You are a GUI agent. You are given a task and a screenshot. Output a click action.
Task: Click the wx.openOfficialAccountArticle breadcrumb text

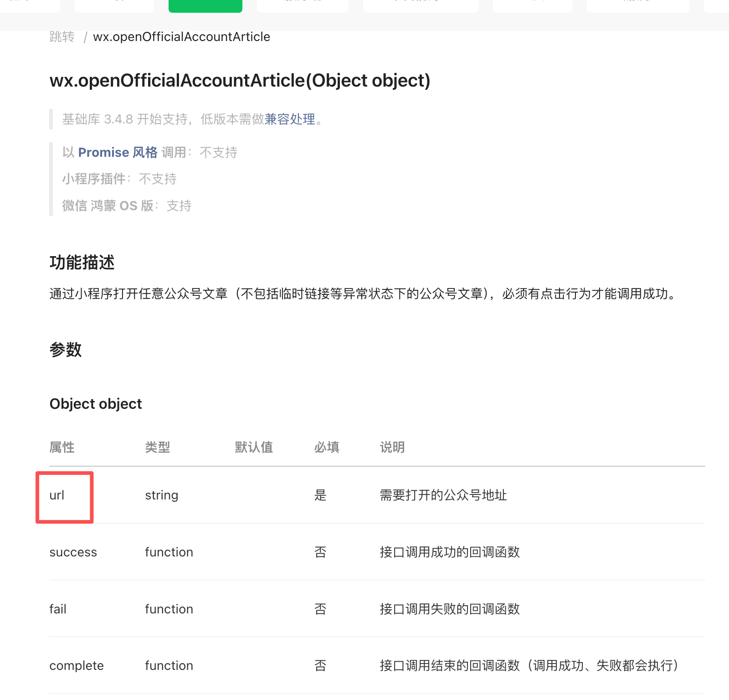(x=181, y=36)
